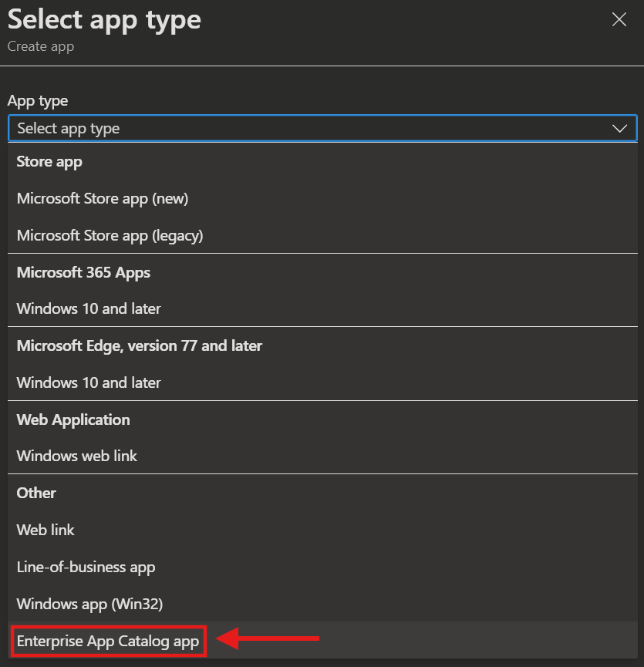Select Windows app (Win32) option
This screenshot has width=644, height=667.
[x=322, y=604]
